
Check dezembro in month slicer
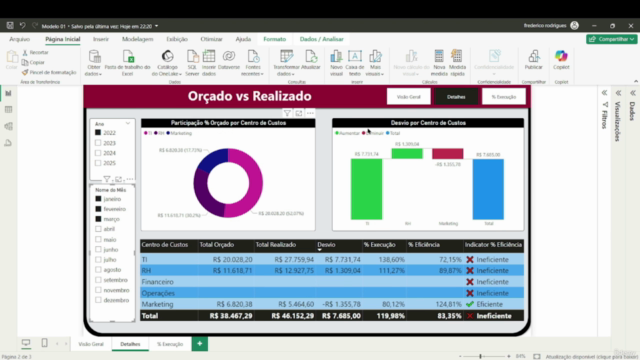click(x=98, y=300)
